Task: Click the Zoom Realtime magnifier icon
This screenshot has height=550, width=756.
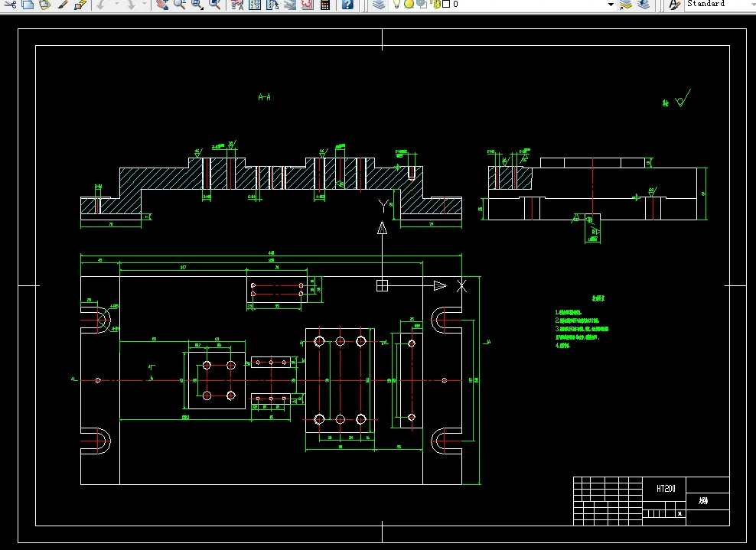Action: point(179,5)
